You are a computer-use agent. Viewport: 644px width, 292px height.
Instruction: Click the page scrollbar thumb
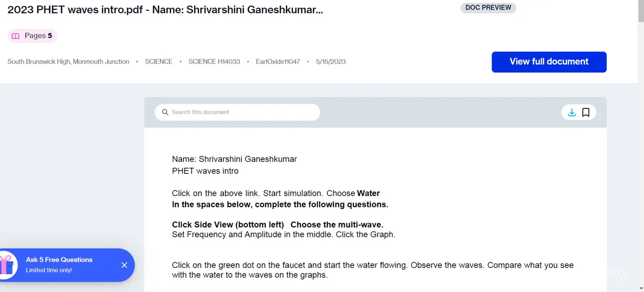(641, 11)
